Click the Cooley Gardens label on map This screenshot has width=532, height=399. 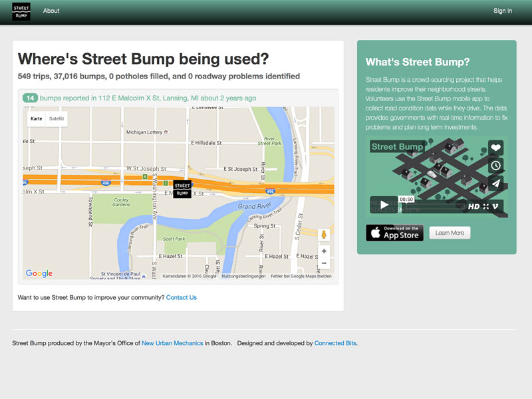[122, 202]
